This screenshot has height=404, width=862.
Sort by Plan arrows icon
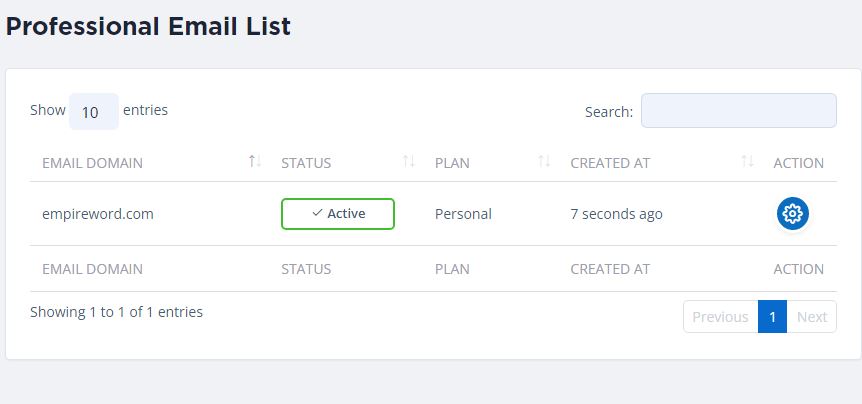pyautogui.click(x=544, y=162)
